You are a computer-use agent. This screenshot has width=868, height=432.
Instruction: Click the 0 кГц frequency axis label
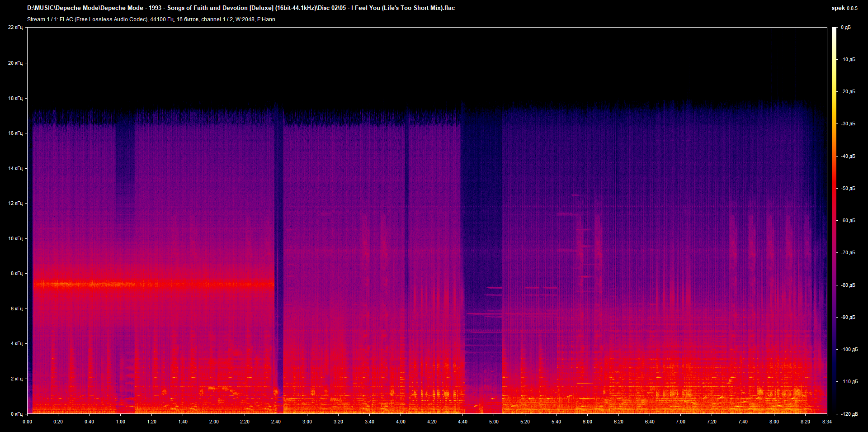(x=16, y=414)
